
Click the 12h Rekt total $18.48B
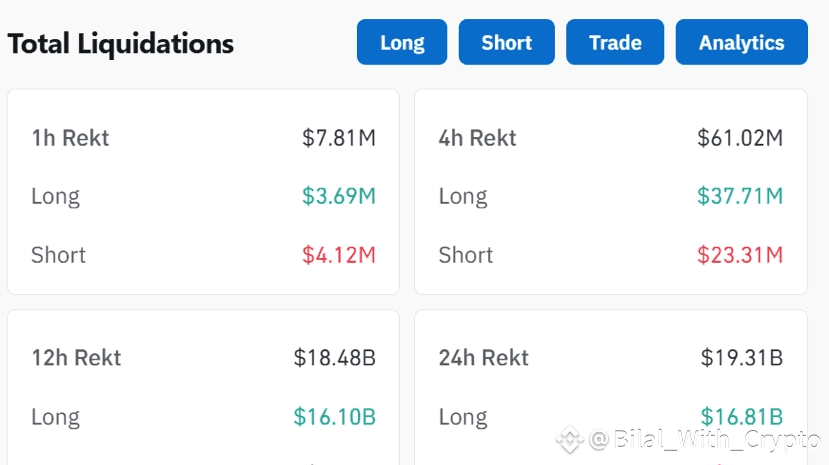(x=334, y=358)
